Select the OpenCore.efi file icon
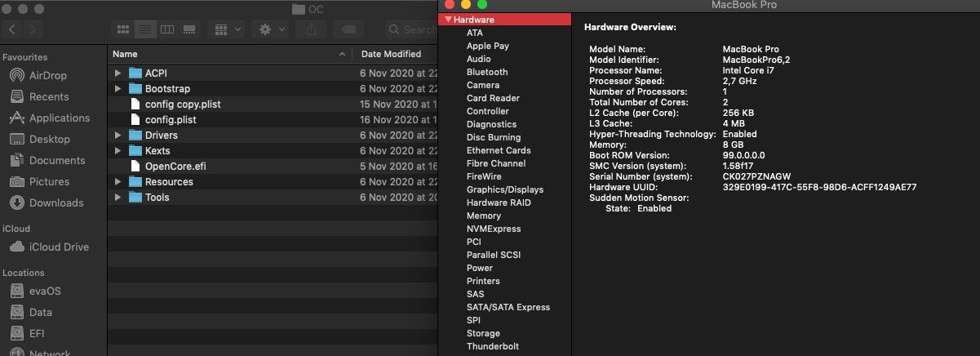The height and width of the screenshot is (356, 980). (135, 166)
